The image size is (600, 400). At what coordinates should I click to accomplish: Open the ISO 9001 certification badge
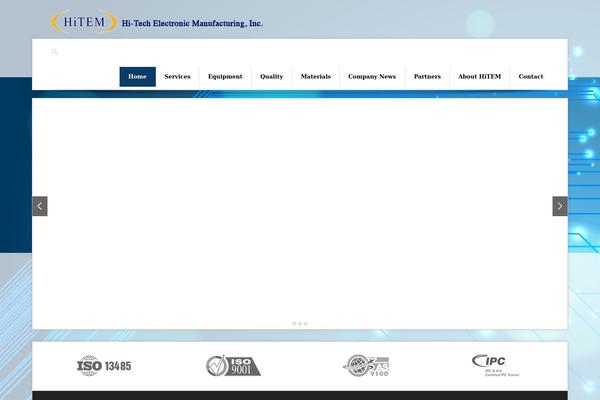233,366
